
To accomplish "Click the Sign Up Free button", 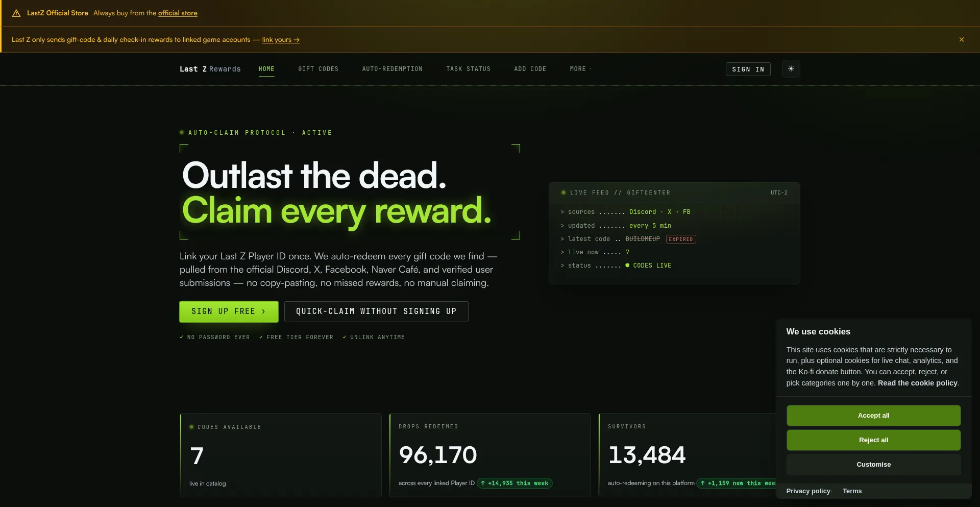I will 229,311.
